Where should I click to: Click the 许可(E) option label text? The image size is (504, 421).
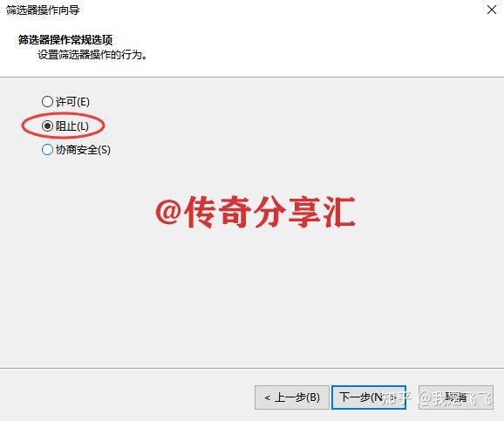coord(72,102)
